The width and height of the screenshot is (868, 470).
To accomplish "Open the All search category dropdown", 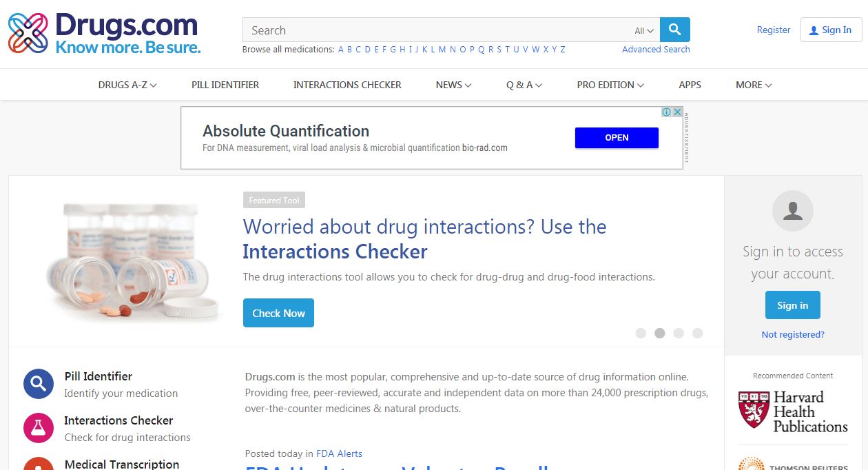I will point(644,30).
